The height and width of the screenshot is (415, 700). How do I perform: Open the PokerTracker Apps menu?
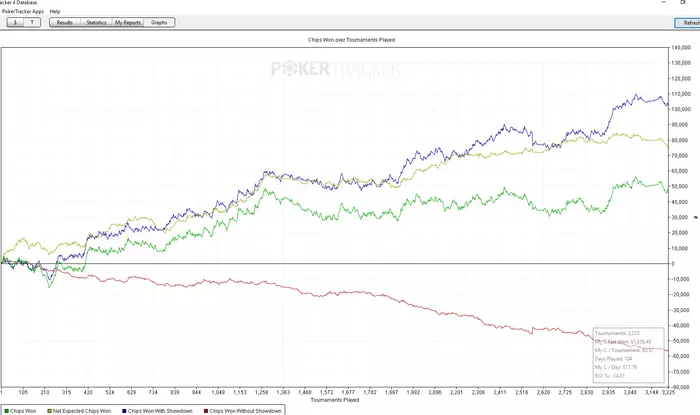tap(22, 11)
